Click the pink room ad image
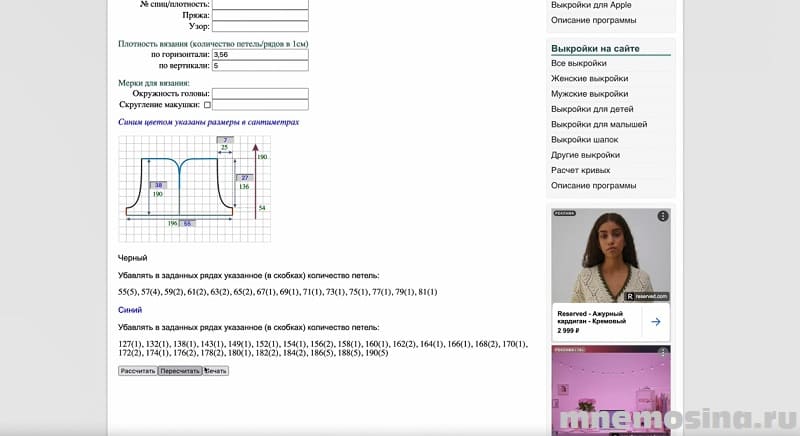 pyautogui.click(x=611, y=391)
